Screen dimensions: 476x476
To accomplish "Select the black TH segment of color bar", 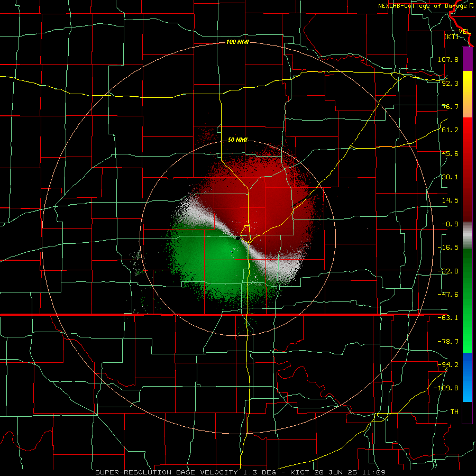I will 467,412.
